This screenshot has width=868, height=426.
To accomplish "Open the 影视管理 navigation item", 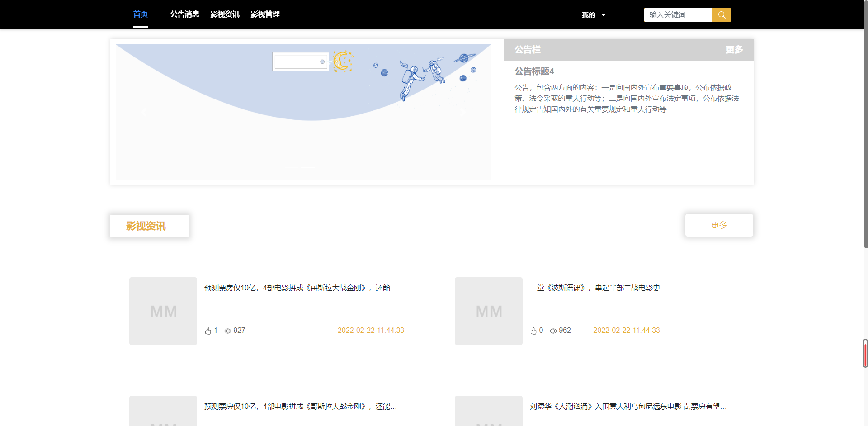I will pyautogui.click(x=265, y=14).
